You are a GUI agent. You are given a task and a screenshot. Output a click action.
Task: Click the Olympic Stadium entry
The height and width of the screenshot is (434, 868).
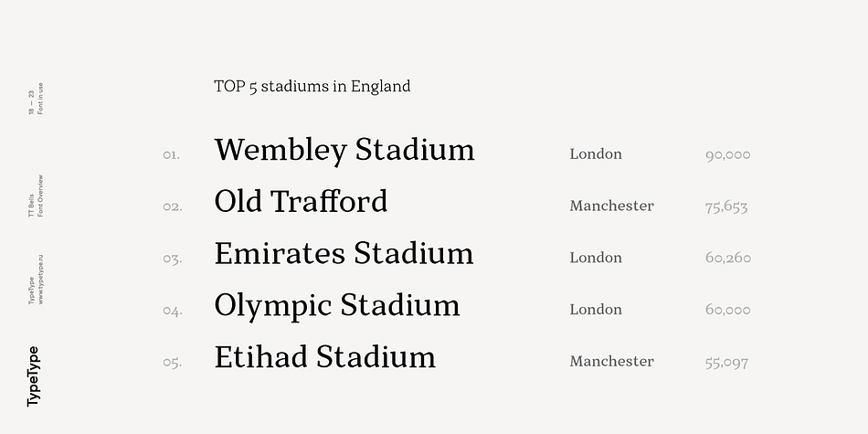click(x=337, y=306)
